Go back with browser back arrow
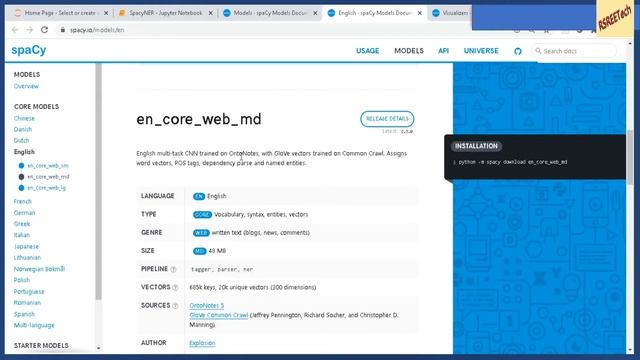Viewport: 640px width, 360px height. pyautogui.click(x=15, y=30)
